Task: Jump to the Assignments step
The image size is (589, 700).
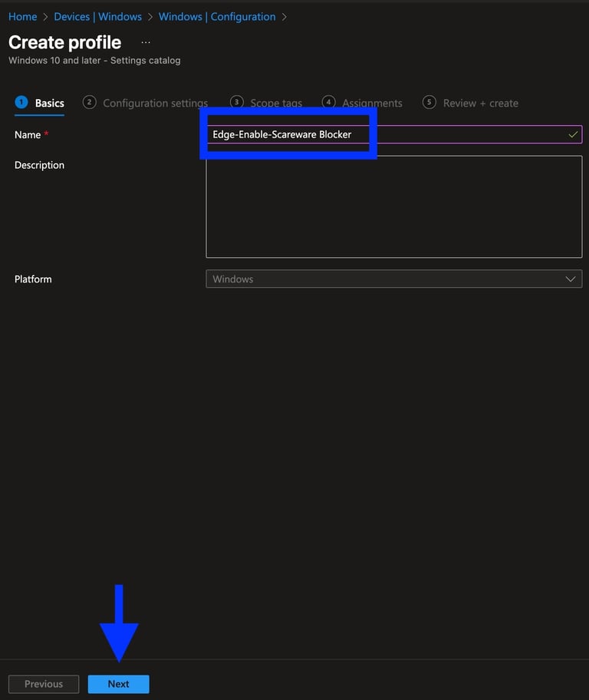Action: [362, 103]
